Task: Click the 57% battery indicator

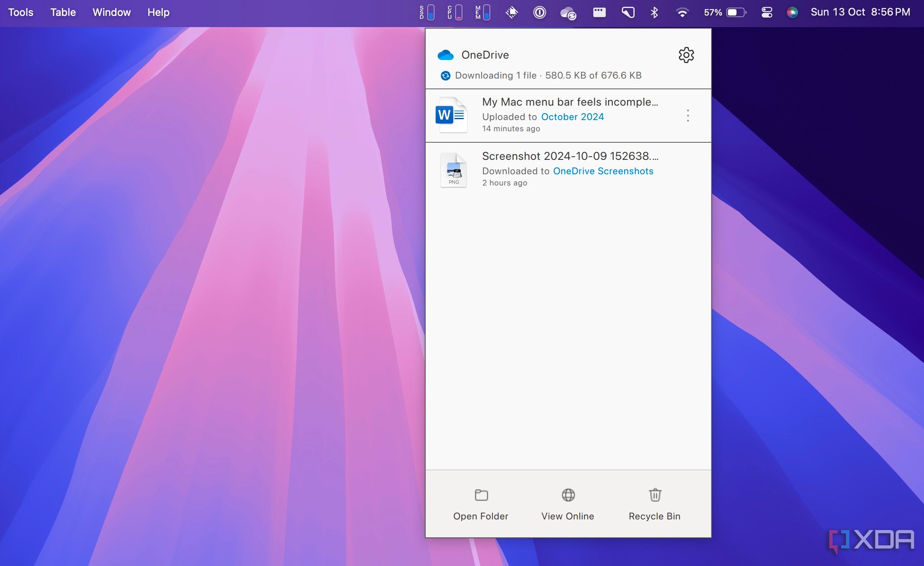Action: [724, 12]
